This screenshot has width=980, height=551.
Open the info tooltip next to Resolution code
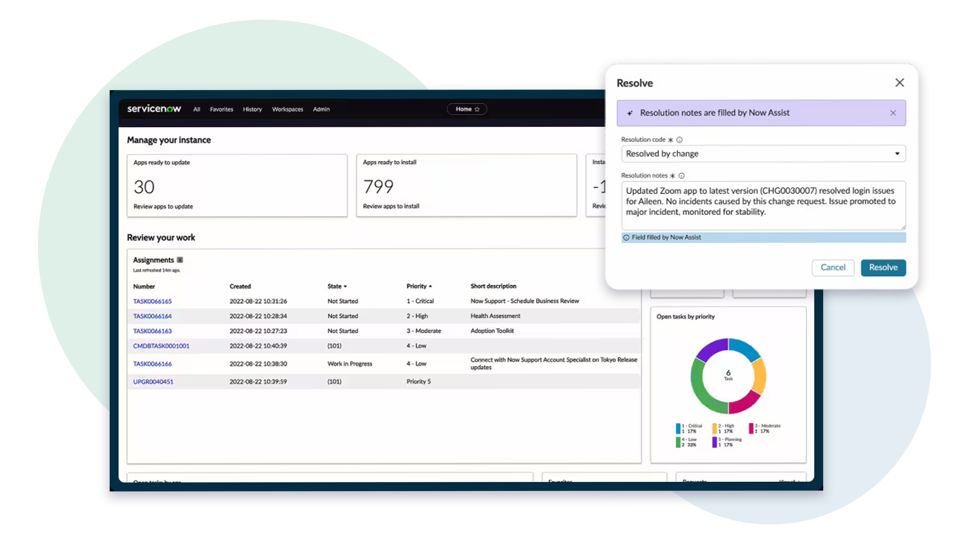[680, 140]
